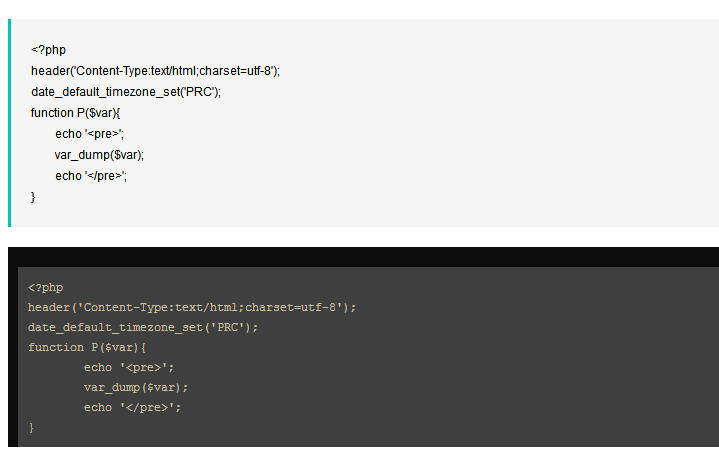
Task: Click closing brace in light code block
Action: pyautogui.click(x=33, y=197)
